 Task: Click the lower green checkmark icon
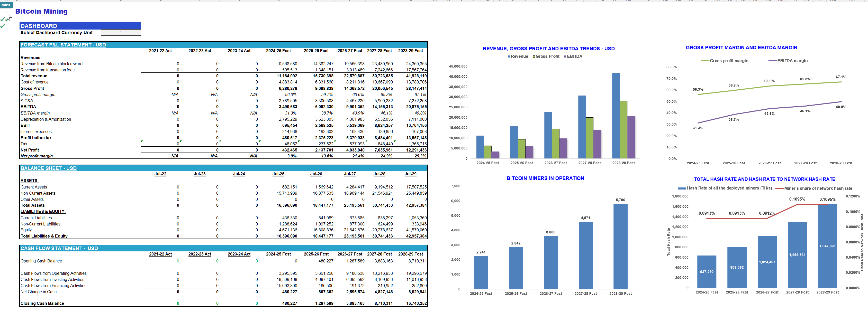coord(3,26)
